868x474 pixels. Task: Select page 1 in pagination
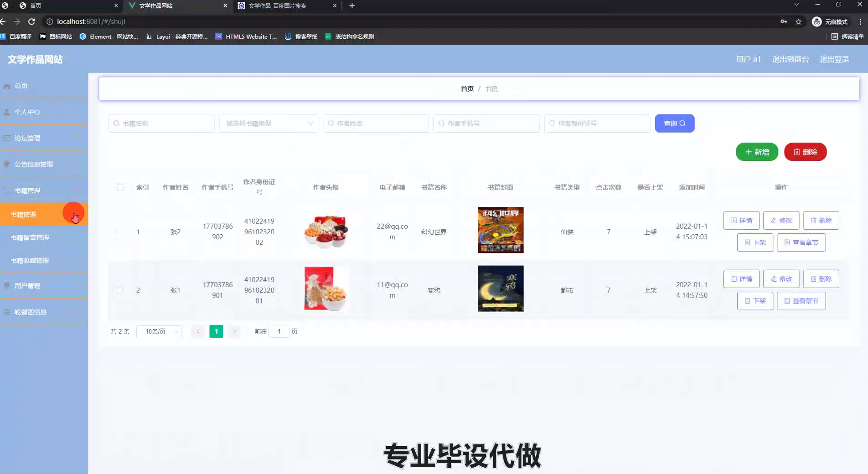pos(216,331)
